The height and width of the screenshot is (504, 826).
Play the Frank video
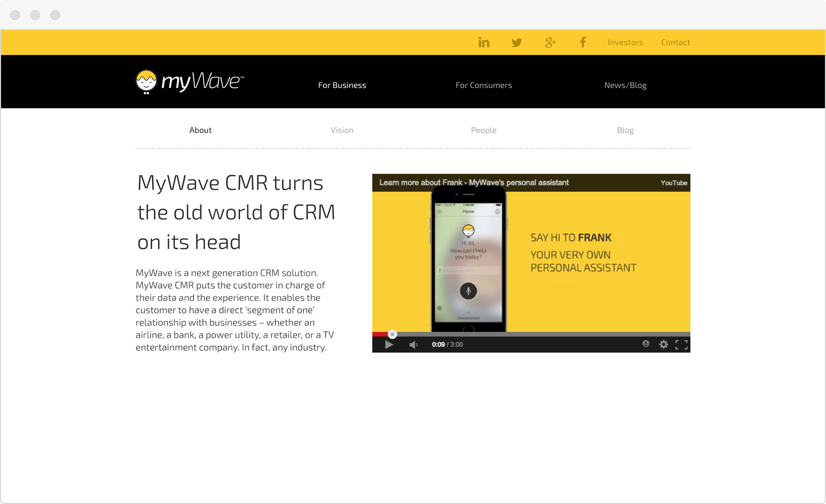(389, 344)
